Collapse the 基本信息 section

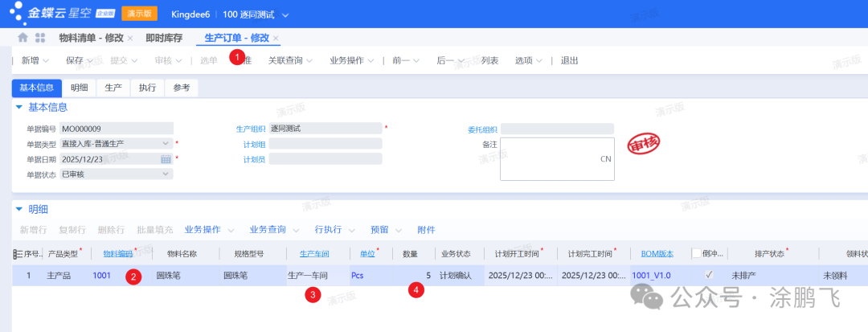(18, 107)
